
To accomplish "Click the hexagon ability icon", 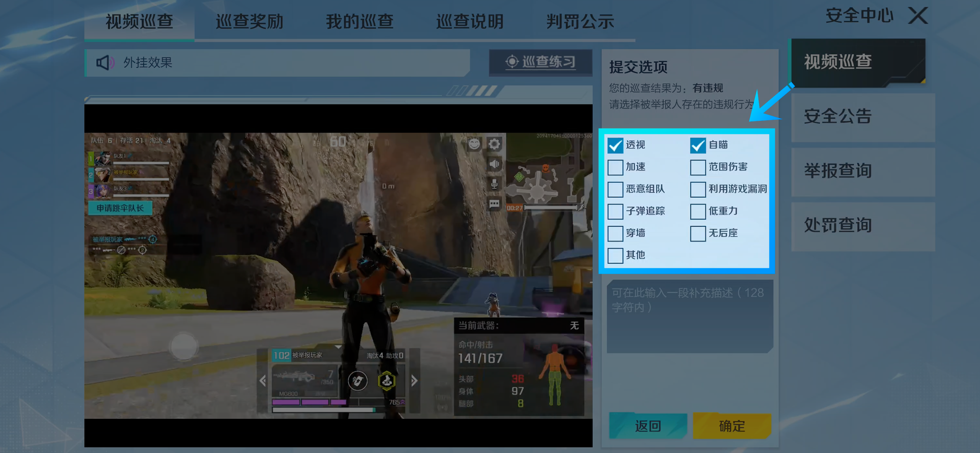I will 386,381.
